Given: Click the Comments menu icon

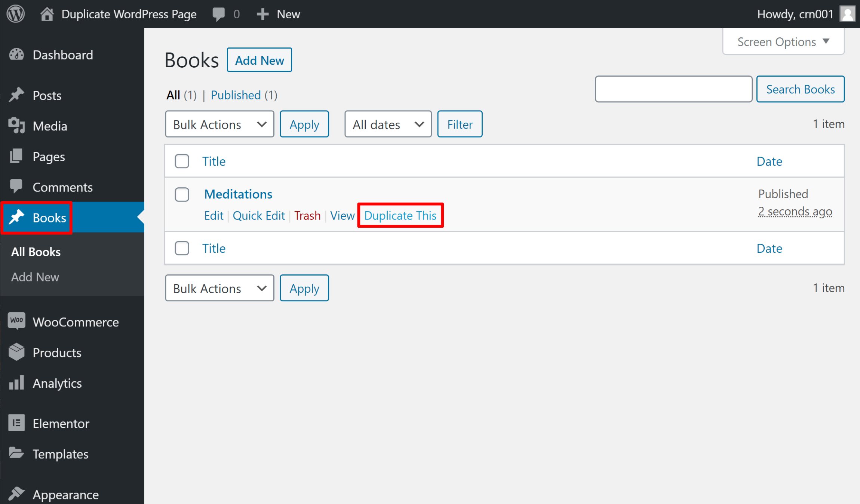Looking at the screenshot, I should coord(16,187).
